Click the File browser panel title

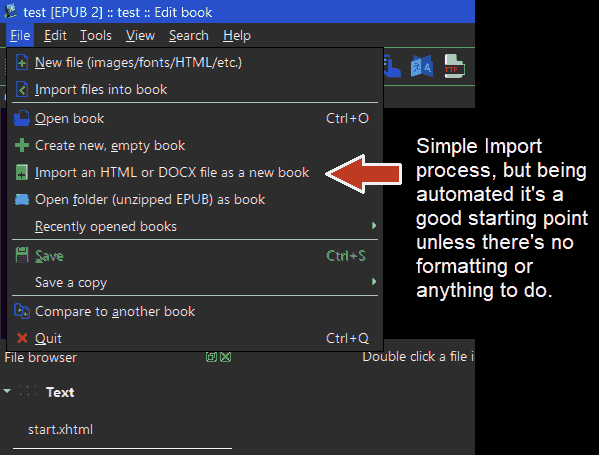point(40,358)
